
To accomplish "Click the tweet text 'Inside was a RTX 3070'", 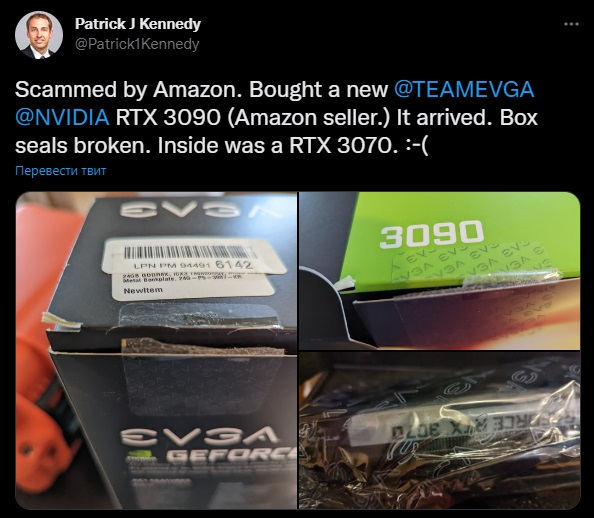I will point(278,146).
